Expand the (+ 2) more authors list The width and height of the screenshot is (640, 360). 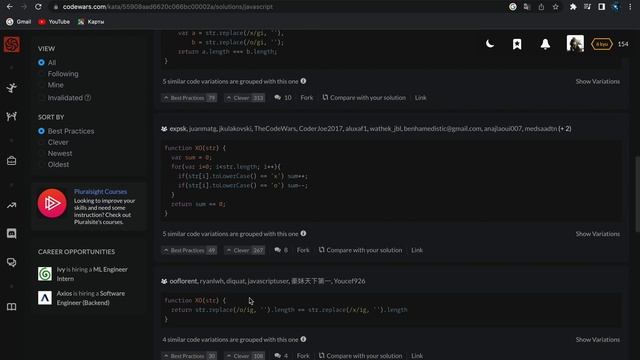pyautogui.click(x=565, y=129)
